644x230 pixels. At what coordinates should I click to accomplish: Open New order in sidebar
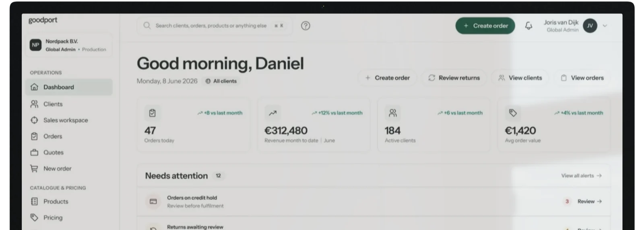point(69,168)
